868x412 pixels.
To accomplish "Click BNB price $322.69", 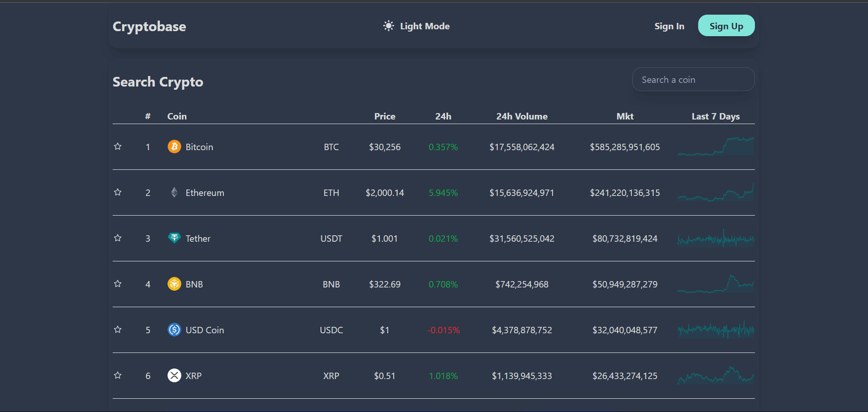I will 385,284.
